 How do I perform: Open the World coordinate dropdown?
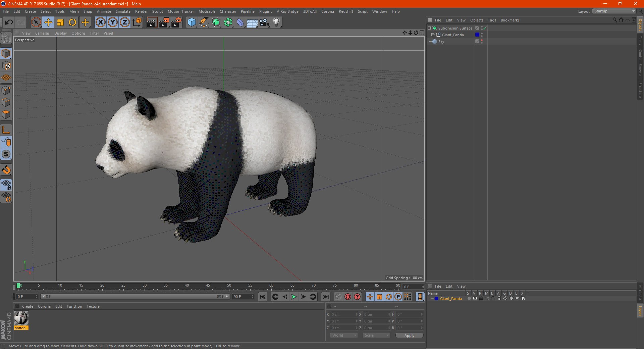tap(344, 335)
